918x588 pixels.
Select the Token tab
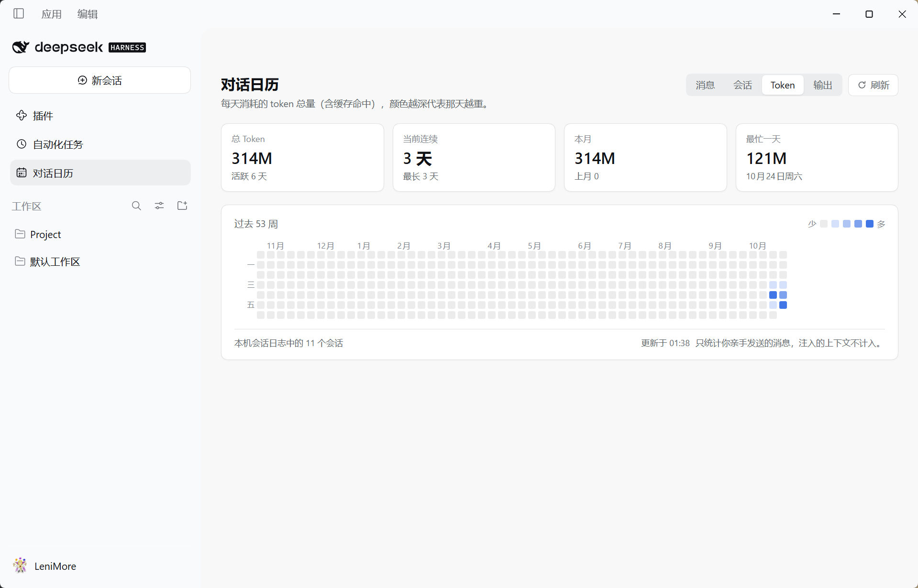[x=783, y=85]
